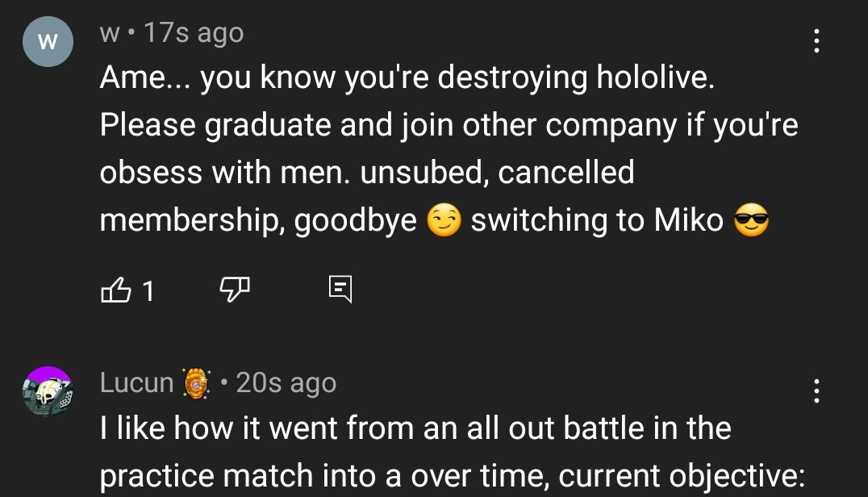Dislike the comment by user w
The image size is (868, 497).
[x=235, y=290]
